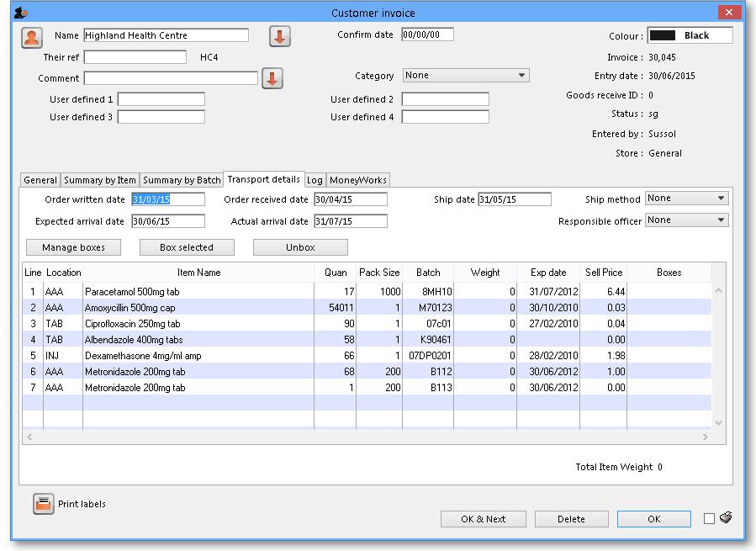Open the MoneyWorks tab
The height and width of the screenshot is (551, 756).
click(x=358, y=180)
